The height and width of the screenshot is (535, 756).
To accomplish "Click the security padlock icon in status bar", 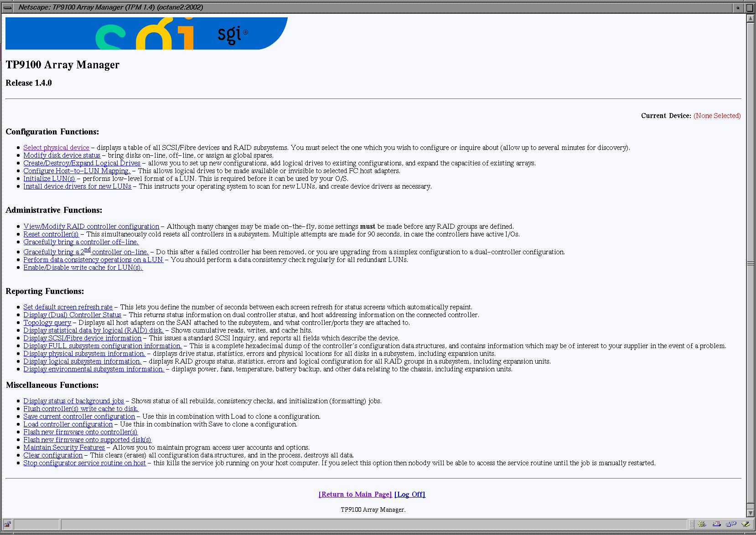I will point(8,524).
